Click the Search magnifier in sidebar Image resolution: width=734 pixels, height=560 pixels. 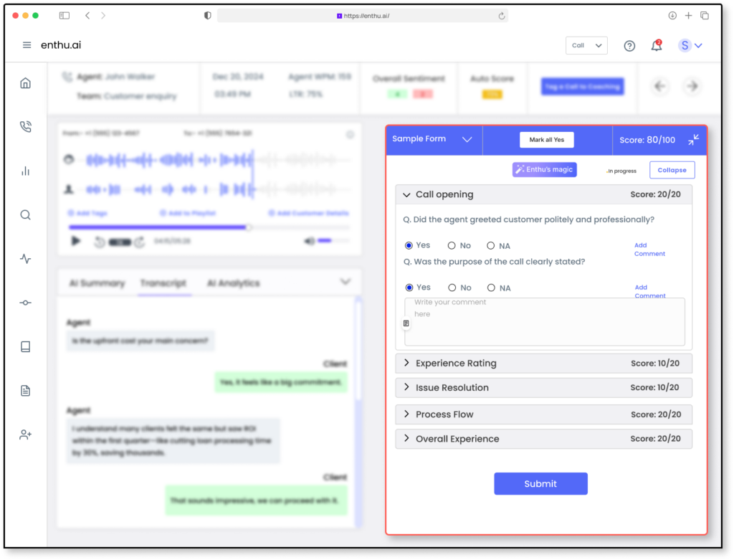pyautogui.click(x=26, y=215)
